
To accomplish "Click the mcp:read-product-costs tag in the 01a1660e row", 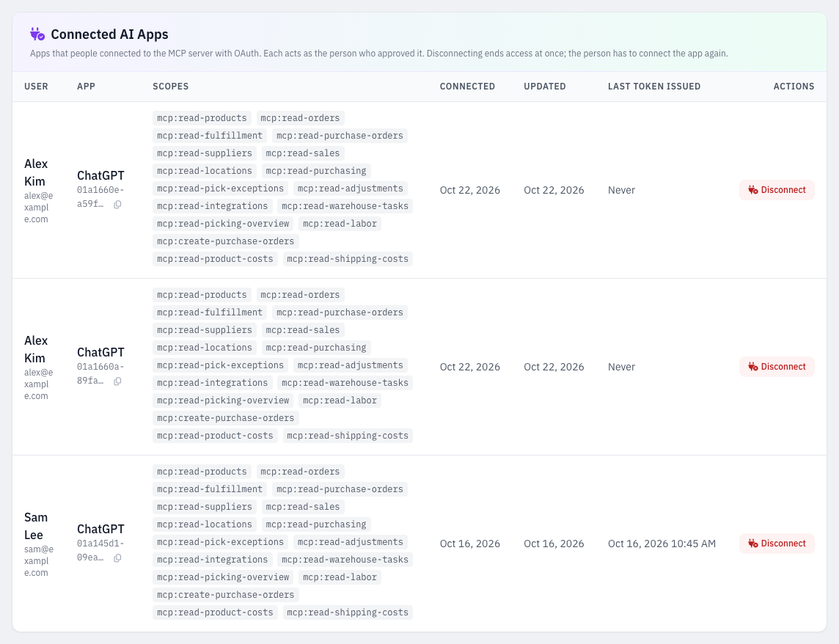I will click(215, 259).
